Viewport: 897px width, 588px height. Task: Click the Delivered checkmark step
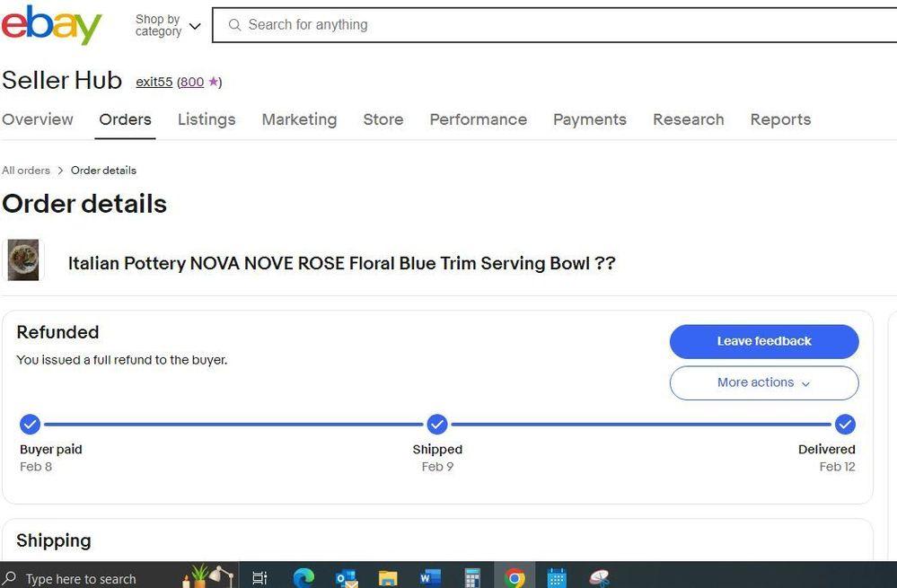845,425
